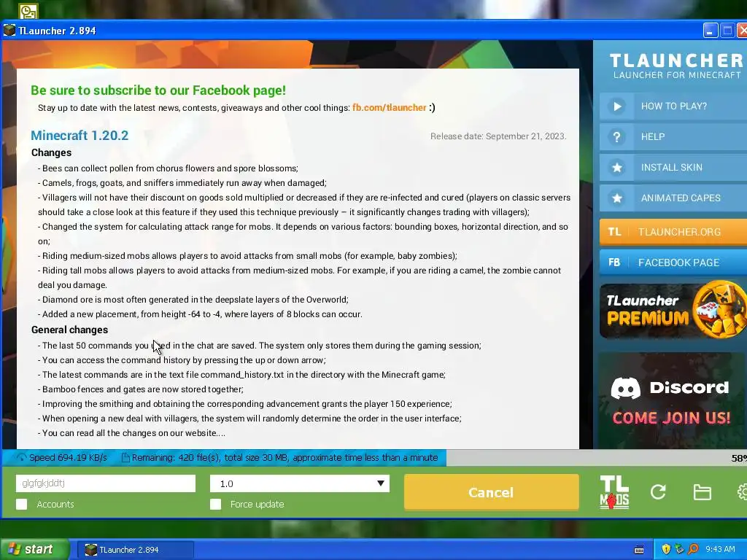Click the star icon beside ANIMATED CAPES

point(616,198)
